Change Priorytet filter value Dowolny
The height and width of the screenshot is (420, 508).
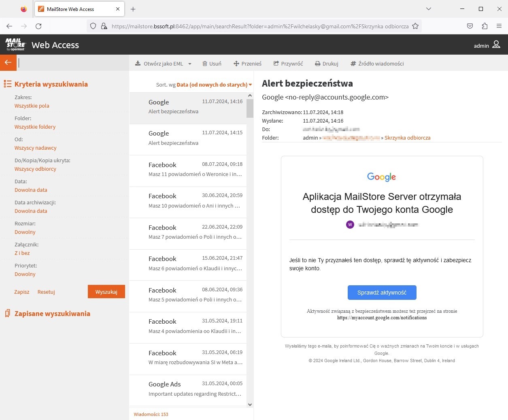[x=25, y=274]
